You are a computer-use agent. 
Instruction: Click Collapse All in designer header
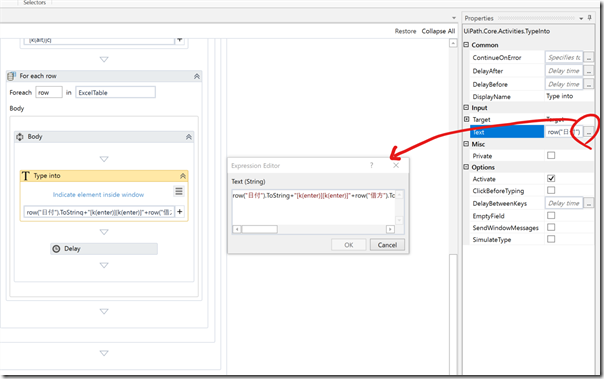(x=438, y=31)
